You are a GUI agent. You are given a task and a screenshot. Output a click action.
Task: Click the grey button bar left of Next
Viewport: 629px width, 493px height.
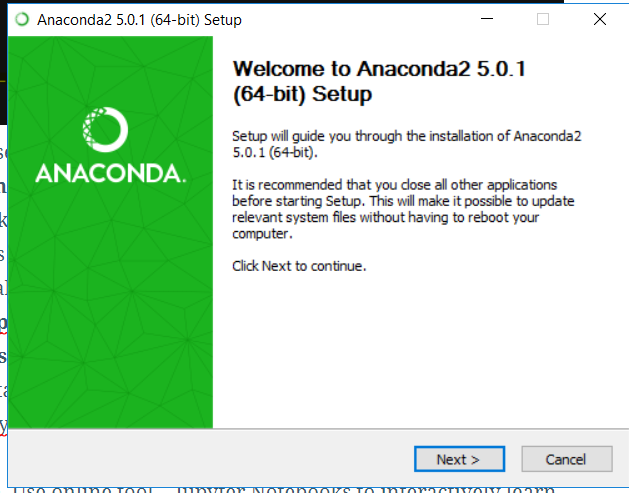click(211, 459)
